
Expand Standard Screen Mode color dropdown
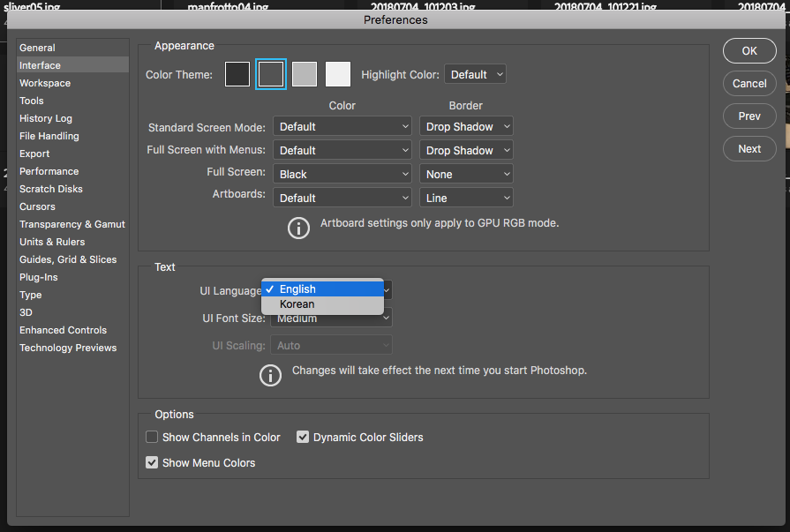[x=342, y=127]
